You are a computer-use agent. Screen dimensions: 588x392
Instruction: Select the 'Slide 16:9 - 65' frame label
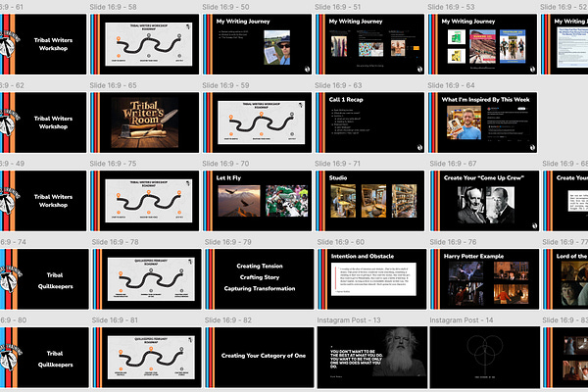coord(113,85)
